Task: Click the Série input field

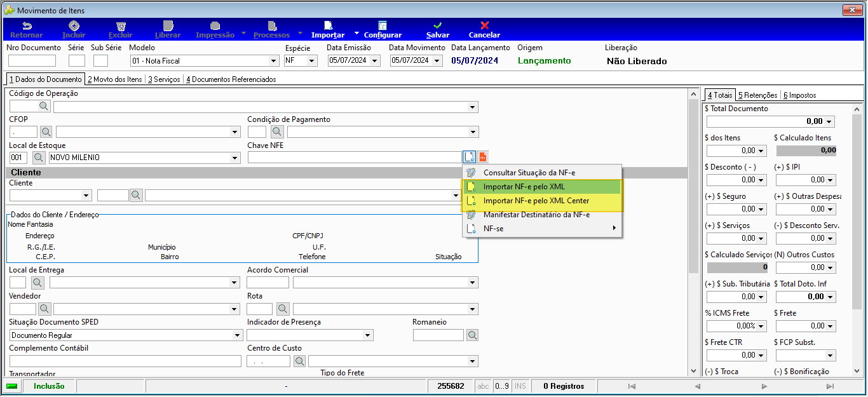Action: (x=76, y=61)
